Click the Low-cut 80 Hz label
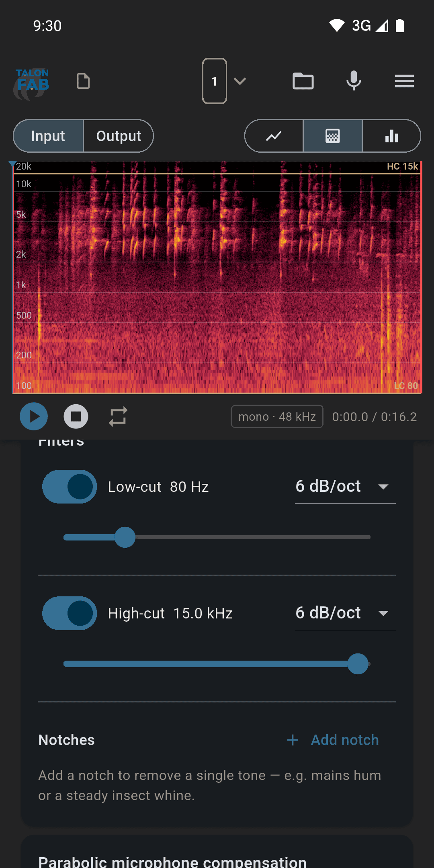 [158, 487]
